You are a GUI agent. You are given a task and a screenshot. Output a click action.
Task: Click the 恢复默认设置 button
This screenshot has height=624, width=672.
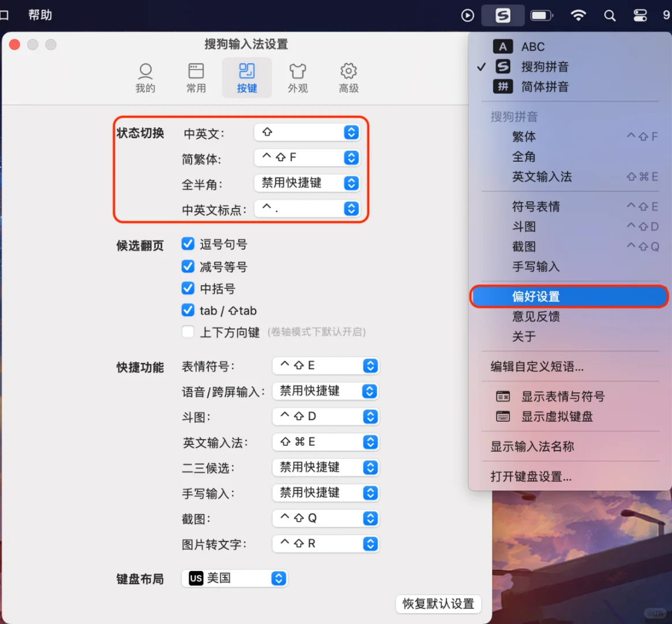[x=439, y=604]
